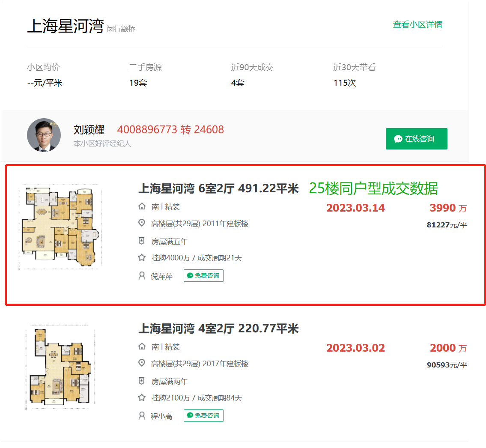Viewport: 486px width, 448px height.
Task: Click location pin icon in first listing
Action: [x=142, y=224]
